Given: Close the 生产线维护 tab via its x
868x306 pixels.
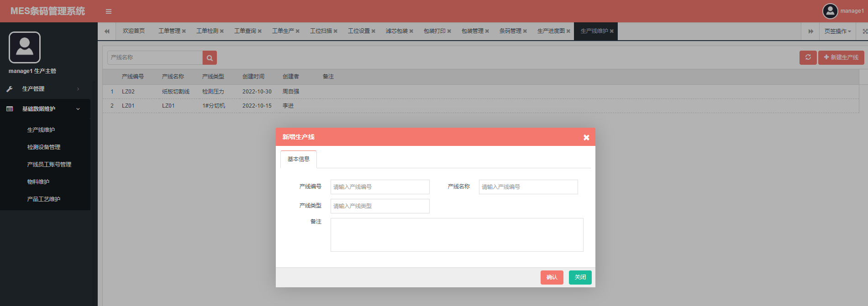Looking at the screenshot, I should (x=612, y=31).
